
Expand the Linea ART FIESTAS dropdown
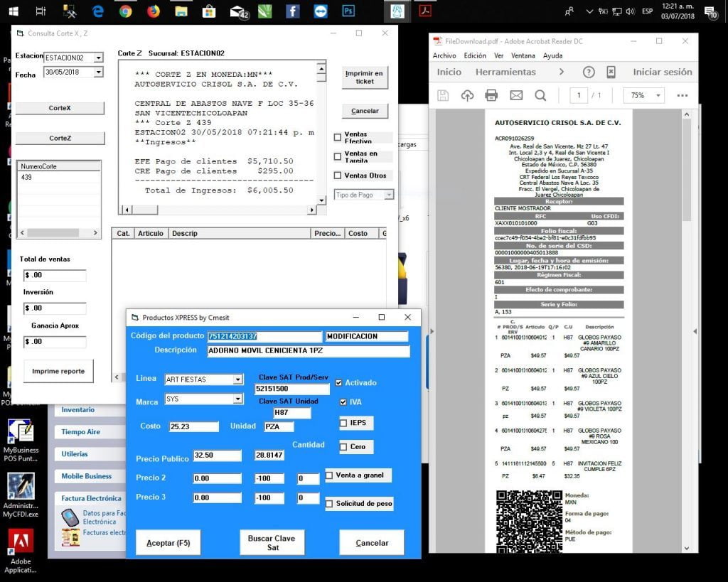coord(237,379)
